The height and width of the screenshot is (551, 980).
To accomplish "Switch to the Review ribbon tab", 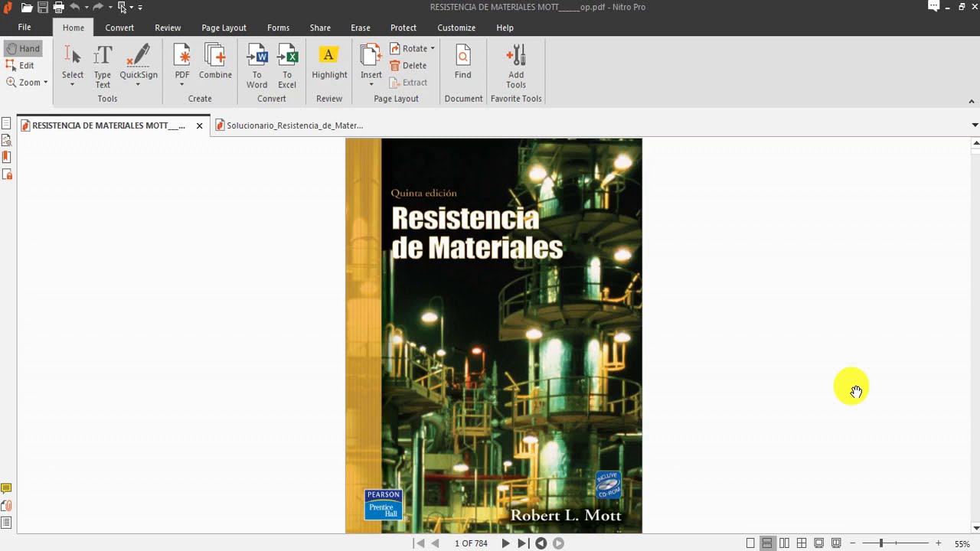I will 168,28.
